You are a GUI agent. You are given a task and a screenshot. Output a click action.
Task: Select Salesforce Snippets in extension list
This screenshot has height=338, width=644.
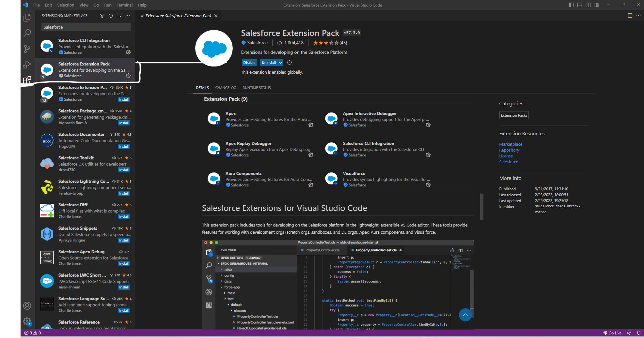point(85,234)
